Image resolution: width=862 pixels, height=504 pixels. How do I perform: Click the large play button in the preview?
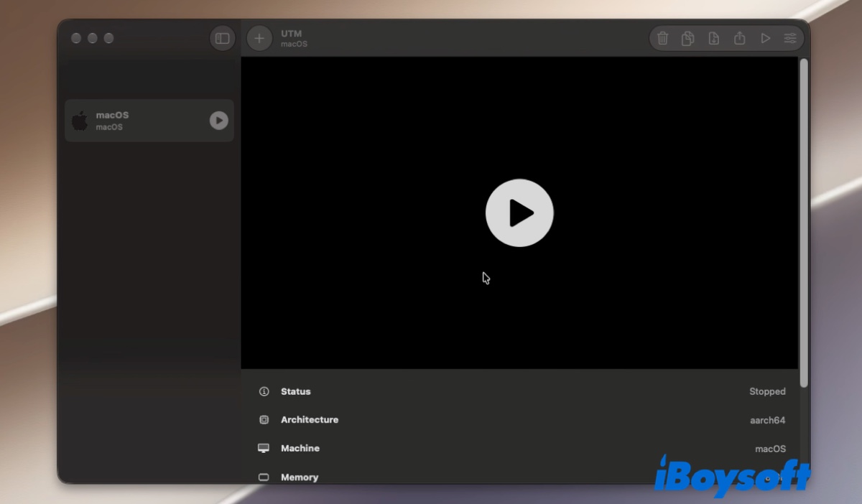point(519,213)
